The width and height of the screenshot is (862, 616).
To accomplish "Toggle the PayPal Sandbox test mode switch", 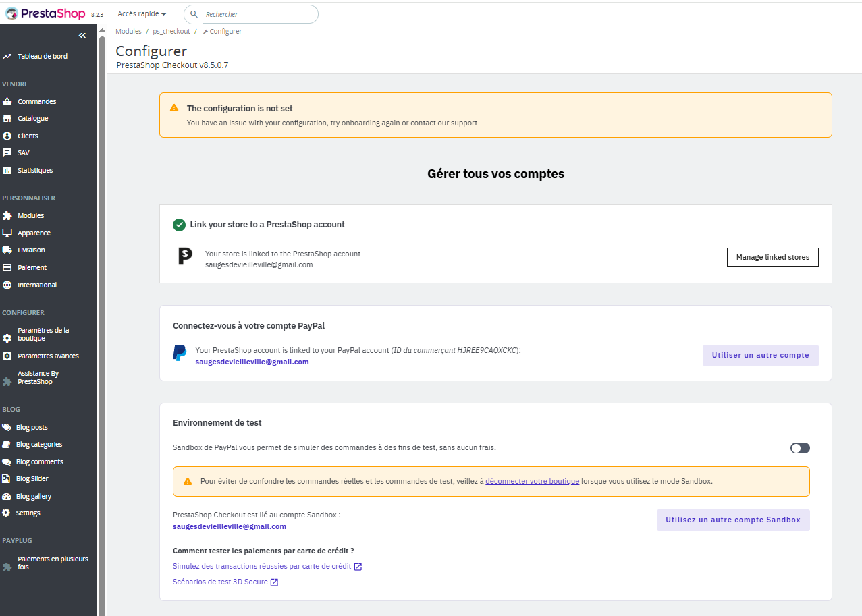I will 800,448.
